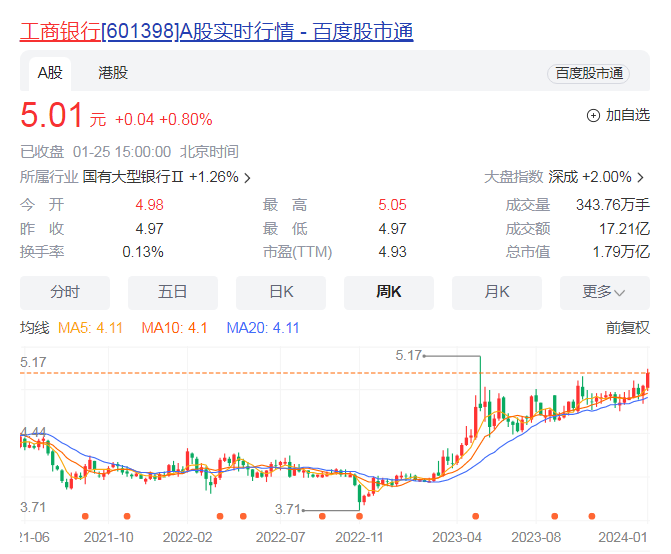Screen dimensions: 671x554
Task: Select the 五日 chart tab
Action: click(172, 293)
